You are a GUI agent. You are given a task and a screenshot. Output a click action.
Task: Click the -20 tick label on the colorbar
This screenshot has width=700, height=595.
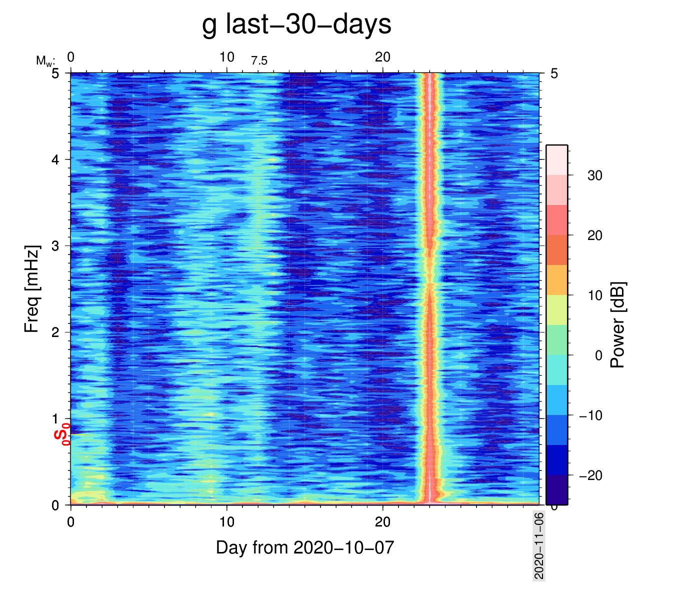tap(590, 475)
